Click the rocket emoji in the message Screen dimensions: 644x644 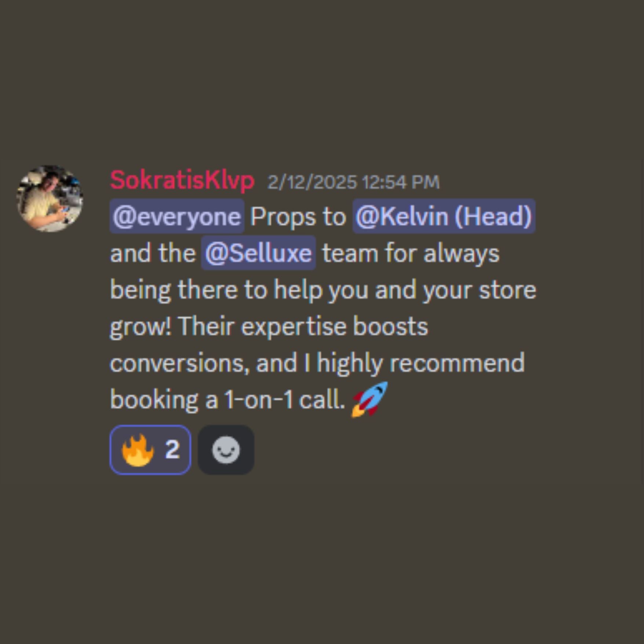[x=370, y=399]
